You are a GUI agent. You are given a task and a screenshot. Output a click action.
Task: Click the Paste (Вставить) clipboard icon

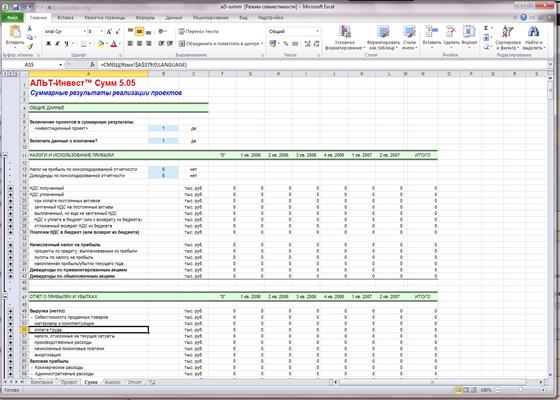15,32
